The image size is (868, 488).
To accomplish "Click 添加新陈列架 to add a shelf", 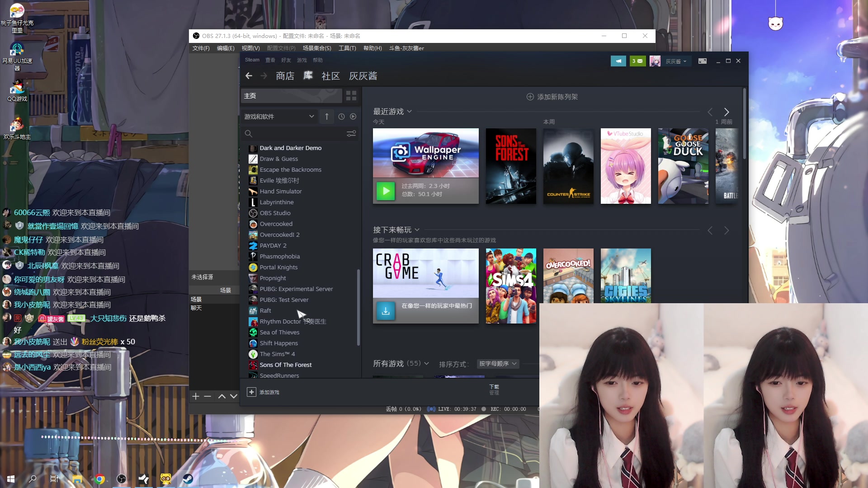I will (x=552, y=97).
